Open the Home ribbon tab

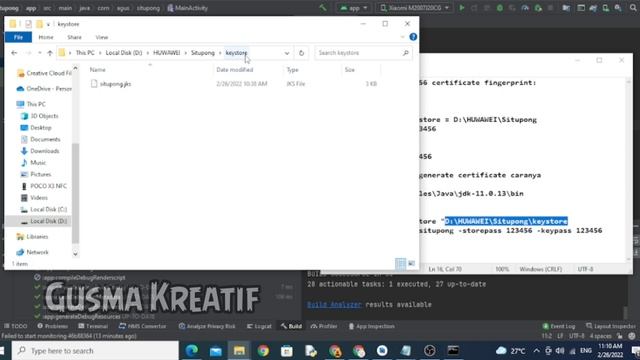coord(46,37)
